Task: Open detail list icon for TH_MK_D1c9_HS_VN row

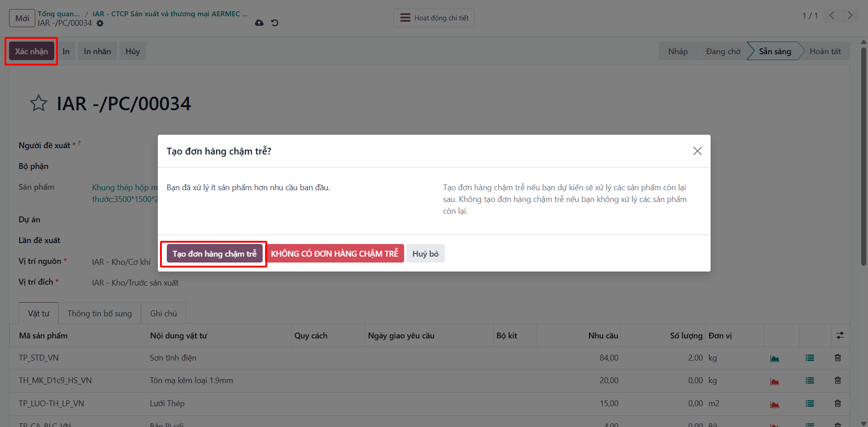Action: (810, 380)
